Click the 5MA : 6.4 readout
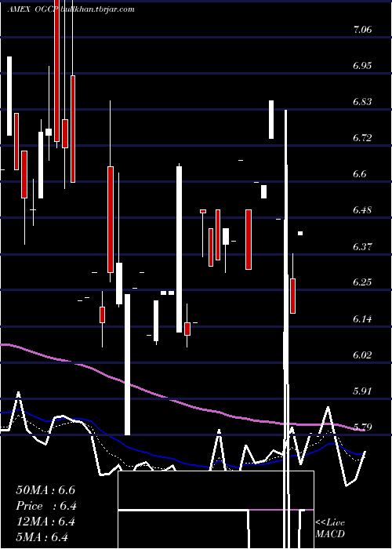The image size is (392, 549). [42, 537]
